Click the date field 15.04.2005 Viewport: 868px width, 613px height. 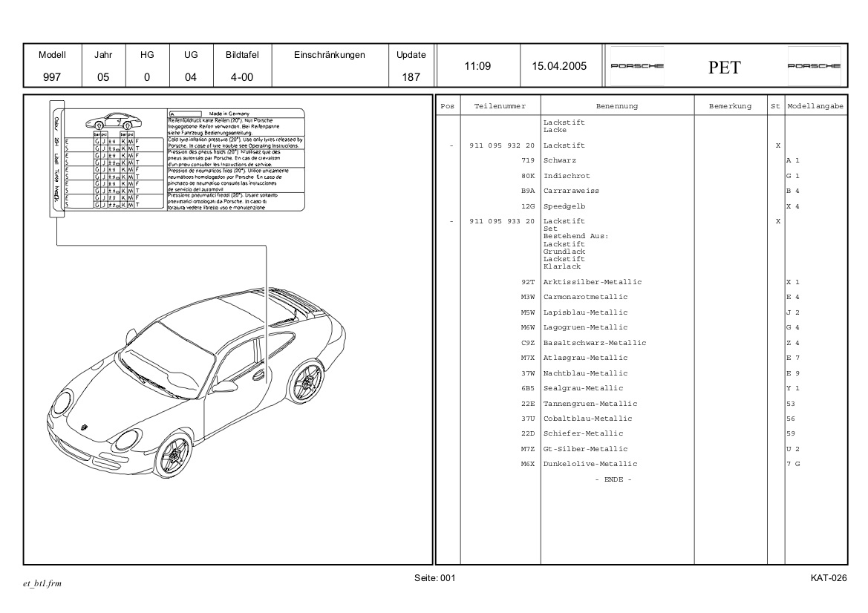[x=558, y=65]
